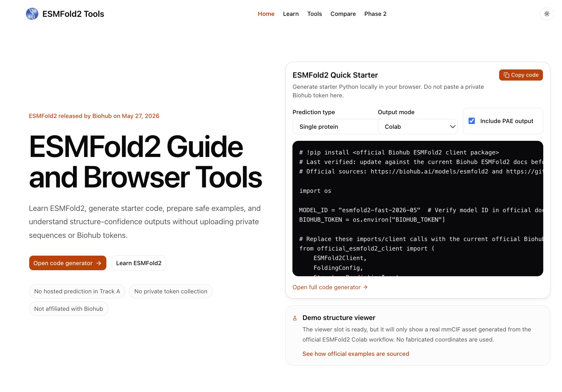
Task: Open the Learn nav item
Action: [291, 14]
